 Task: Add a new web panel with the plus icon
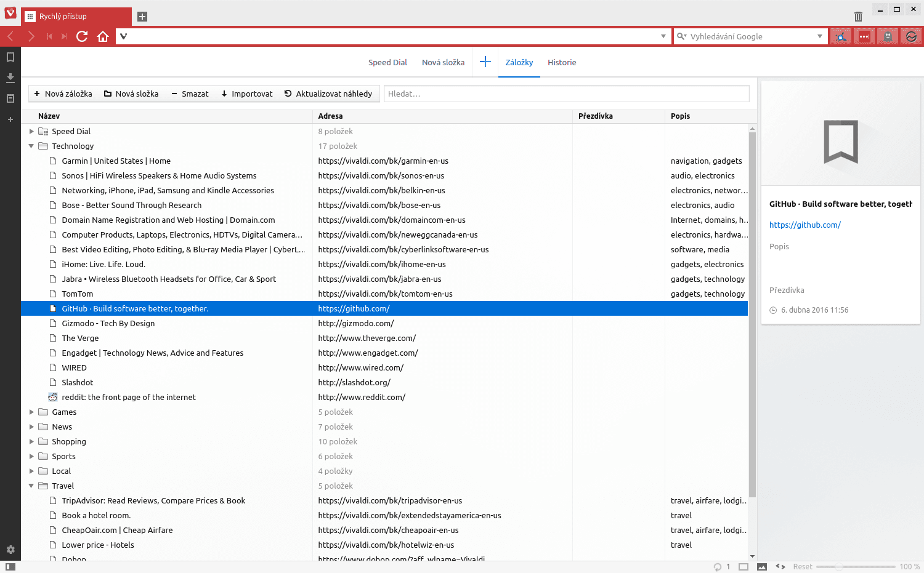pos(10,119)
